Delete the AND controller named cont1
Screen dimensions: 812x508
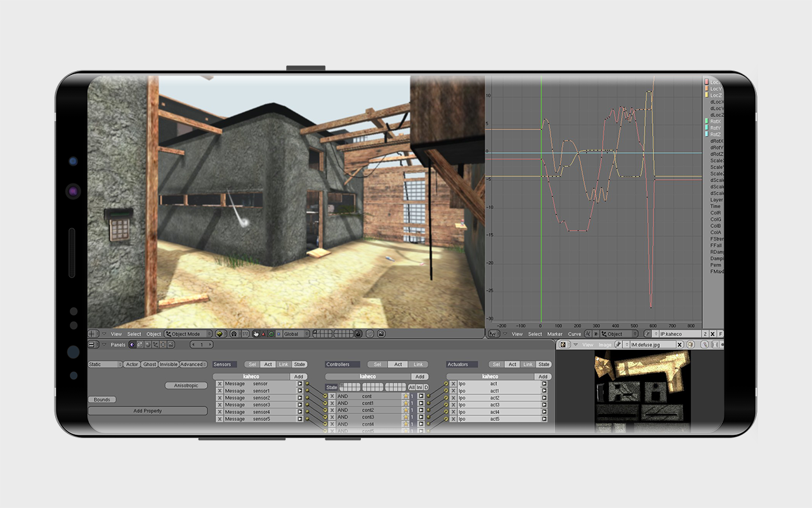click(x=332, y=403)
